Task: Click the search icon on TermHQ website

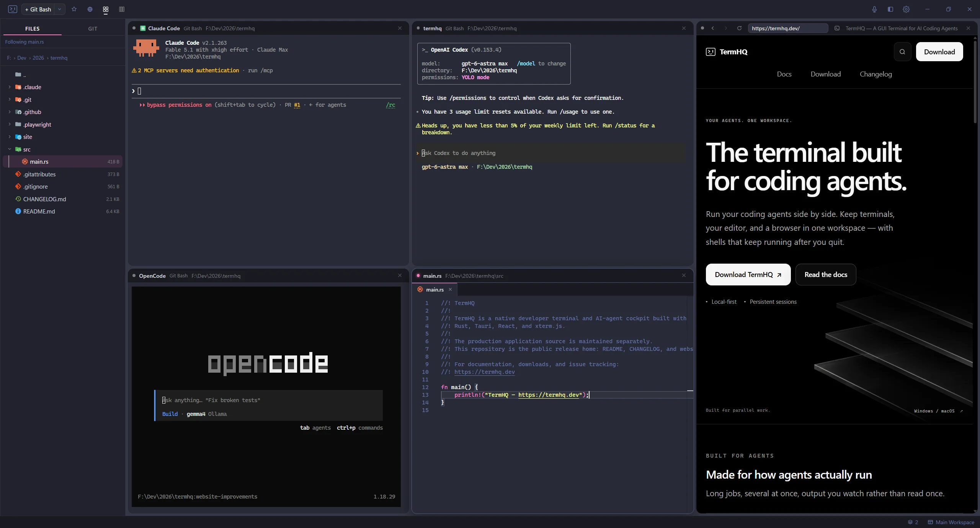Action: tap(902, 52)
